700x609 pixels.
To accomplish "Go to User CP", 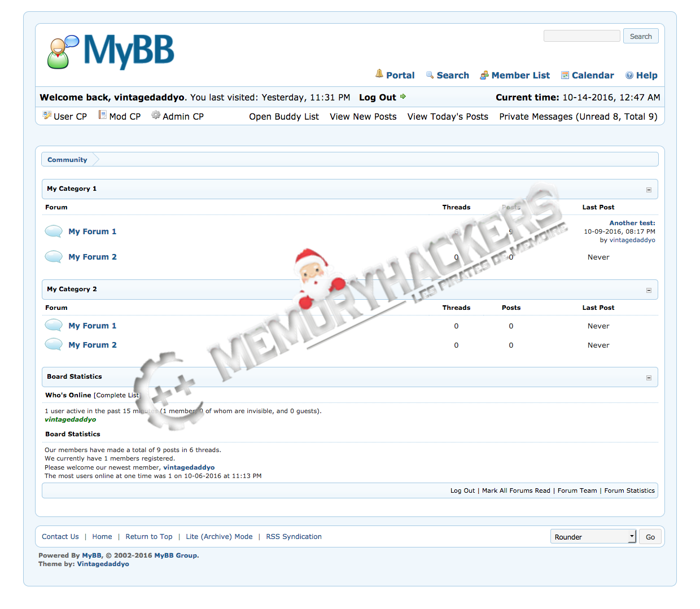I will tap(70, 116).
